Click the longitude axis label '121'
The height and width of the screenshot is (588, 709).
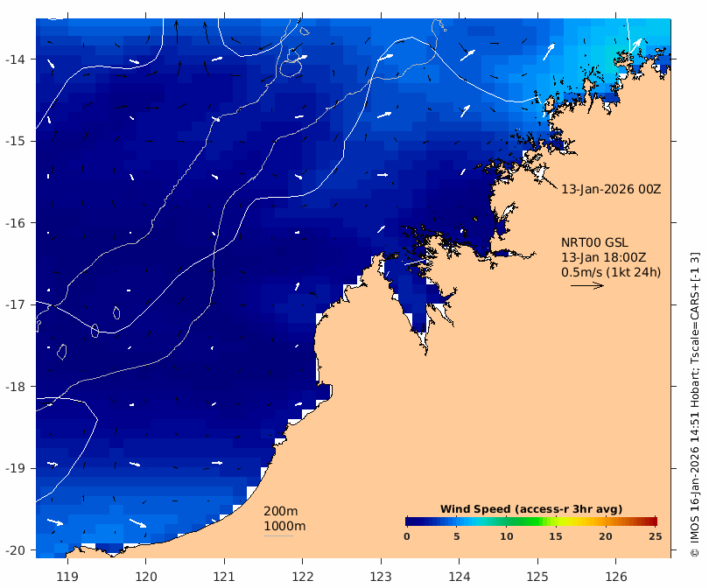tap(224, 577)
